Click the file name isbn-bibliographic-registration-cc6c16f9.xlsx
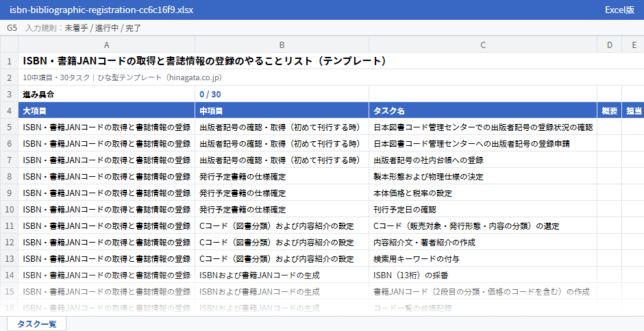The image size is (644, 331). pos(101,10)
